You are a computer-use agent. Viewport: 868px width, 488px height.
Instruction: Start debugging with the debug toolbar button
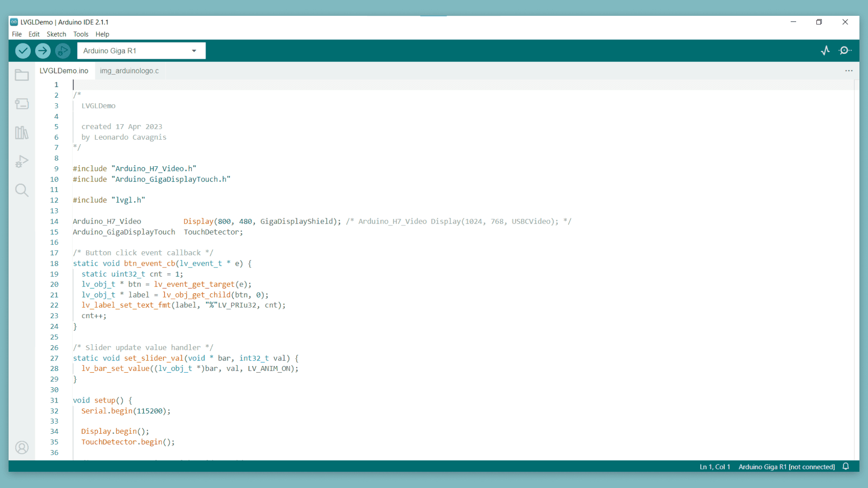63,51
